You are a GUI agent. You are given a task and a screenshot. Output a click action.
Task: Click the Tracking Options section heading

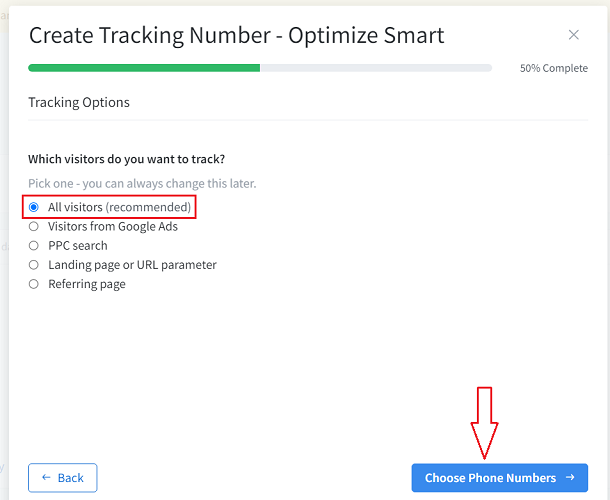[79, 102]
